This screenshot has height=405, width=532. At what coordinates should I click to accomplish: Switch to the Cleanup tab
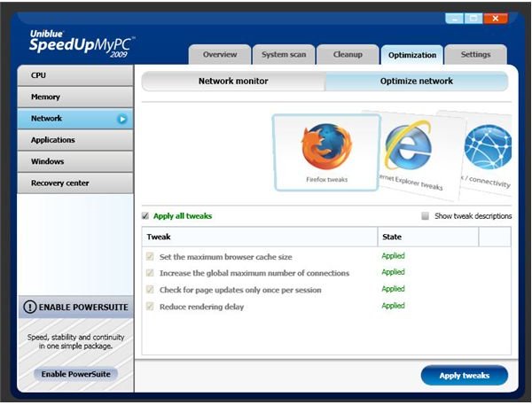pyautogui.click(x=348, y=55)
